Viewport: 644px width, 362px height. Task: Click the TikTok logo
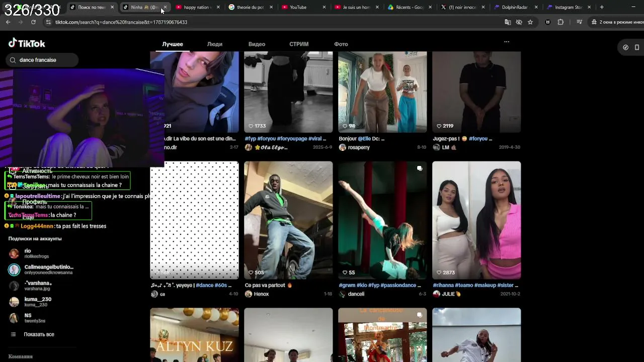click(27, 43)
